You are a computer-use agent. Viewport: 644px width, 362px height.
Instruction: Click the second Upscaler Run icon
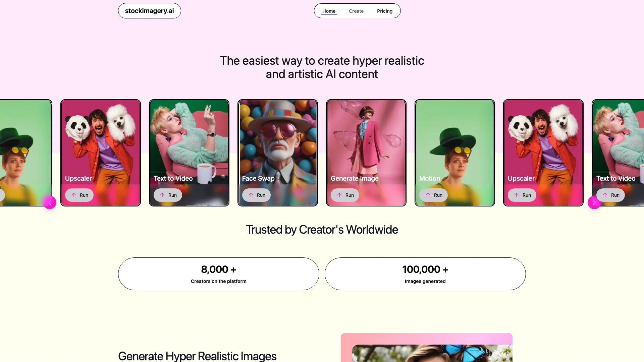(x=517, y=195)
